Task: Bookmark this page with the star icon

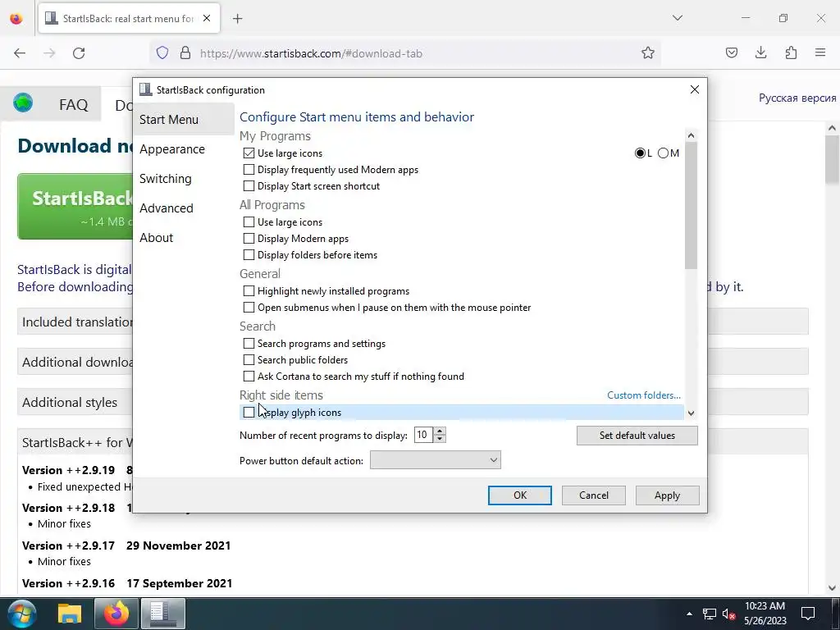Action: (648, 53)
